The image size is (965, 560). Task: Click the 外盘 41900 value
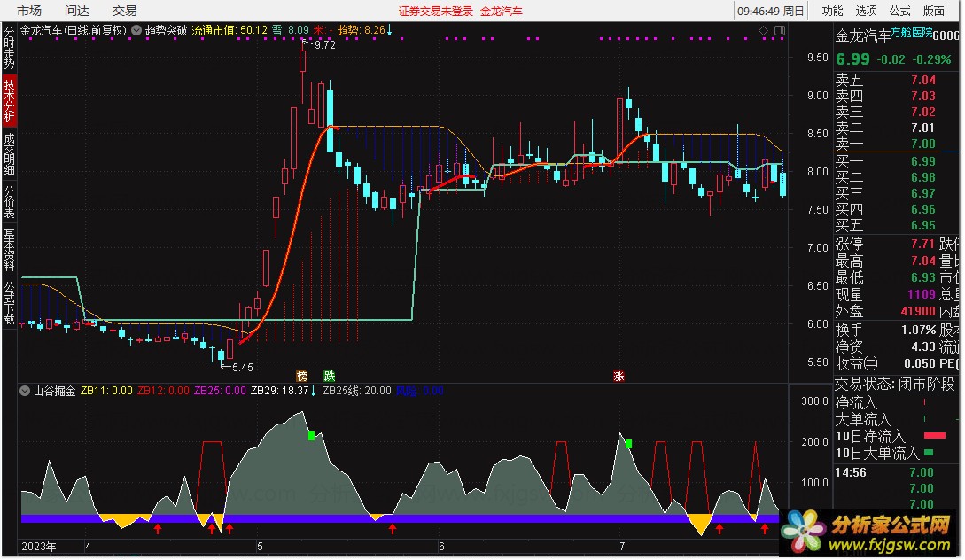(x=918, y=311)
